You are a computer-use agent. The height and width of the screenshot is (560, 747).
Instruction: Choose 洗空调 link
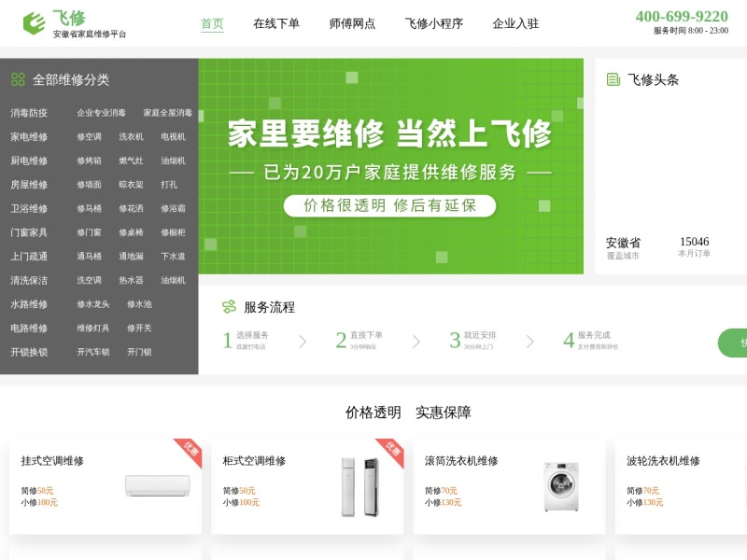[89, 280]
